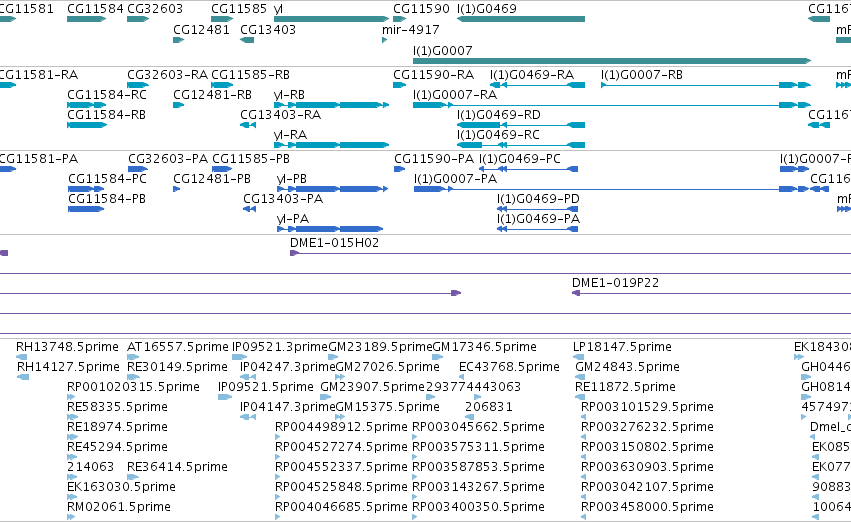This screenshot has width=851, height=522.
Task: Click the DME1-015H02 clone label
Action: tap(334, 243)
